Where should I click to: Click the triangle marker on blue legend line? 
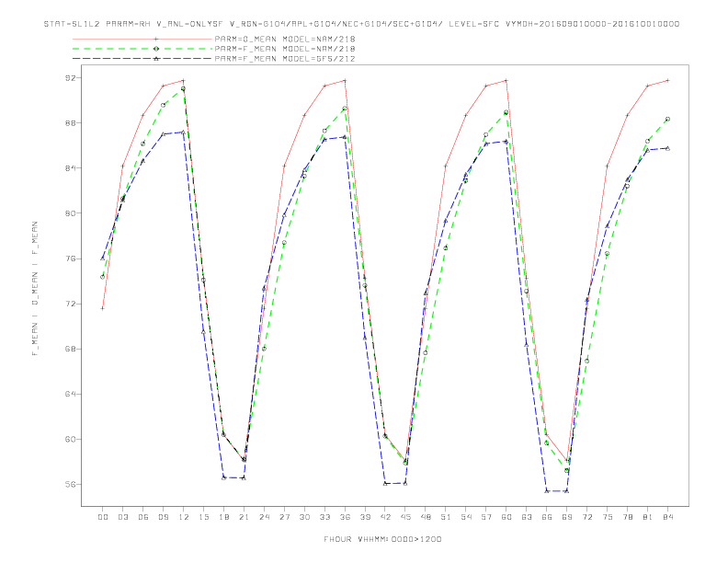[156, 59]
